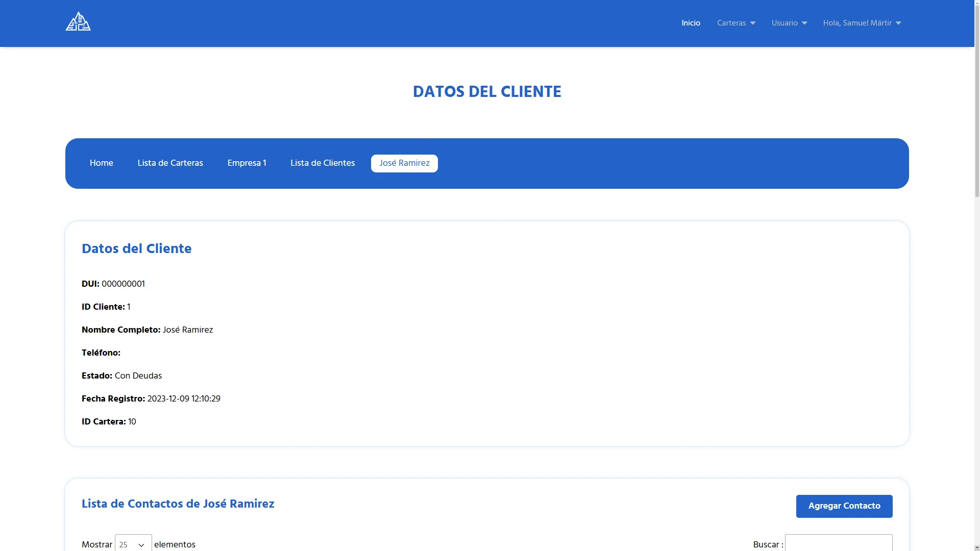
Task: Go to Inicio in the top navigation
Action: tap(691, 23)
